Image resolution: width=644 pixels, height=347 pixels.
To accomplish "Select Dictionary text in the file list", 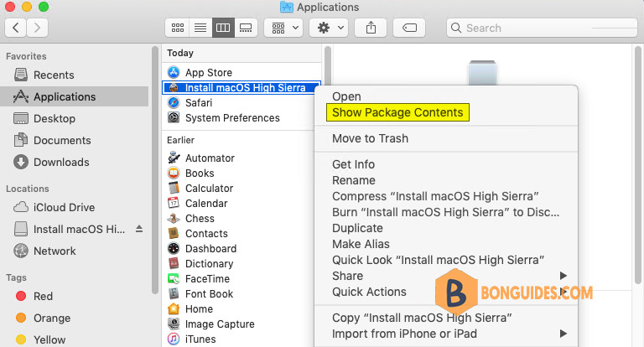I will 209,264.
